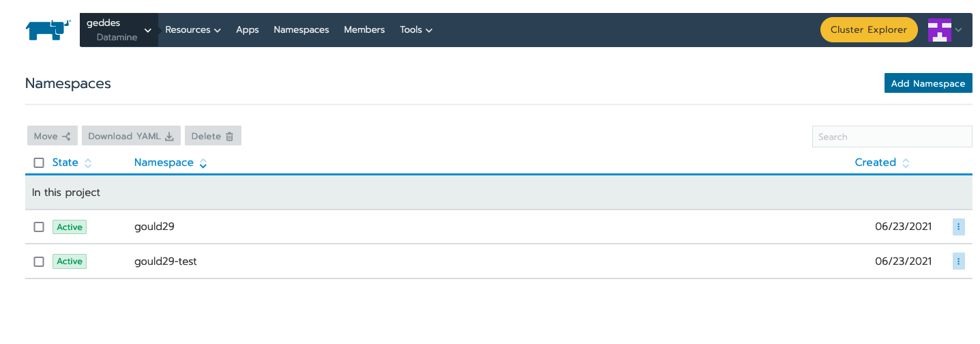The width and height of the screenshot is (980, 344).
Task: Sort by Namespace column arrows
Action: click(x=203, y=163)
